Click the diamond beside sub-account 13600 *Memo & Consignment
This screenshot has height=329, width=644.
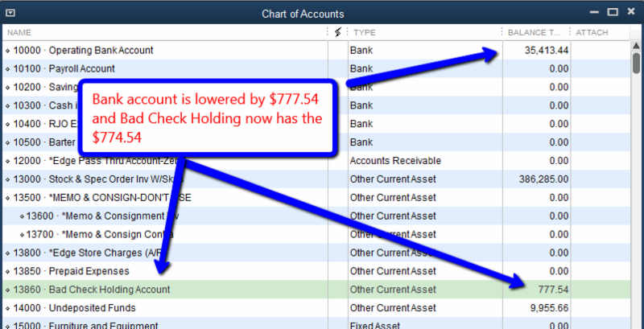(x=22, y=216)
